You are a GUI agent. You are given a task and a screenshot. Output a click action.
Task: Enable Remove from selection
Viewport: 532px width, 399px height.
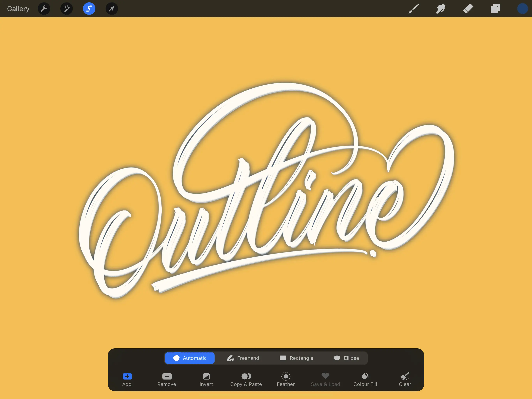[x=167, y=380]
